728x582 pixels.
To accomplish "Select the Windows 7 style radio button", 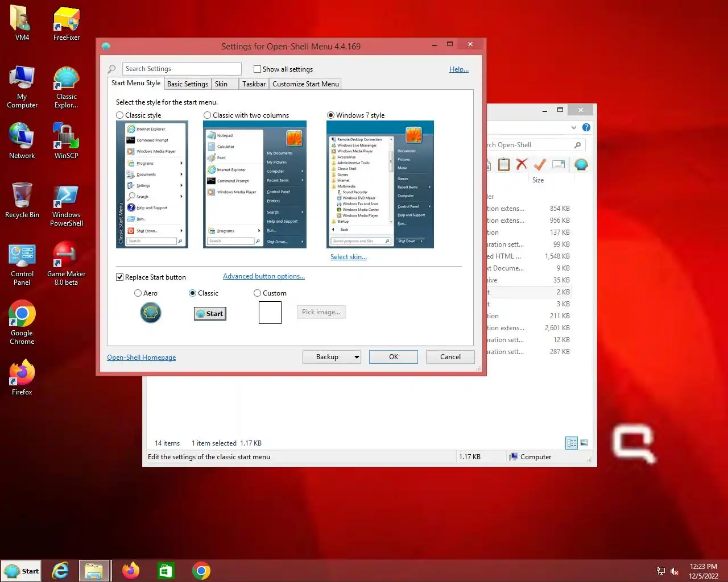I will [x=330, y=115].
